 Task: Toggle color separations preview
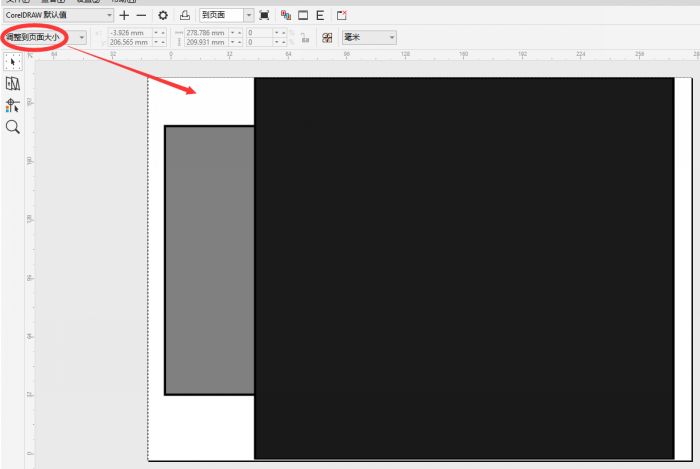click(286, 16)
